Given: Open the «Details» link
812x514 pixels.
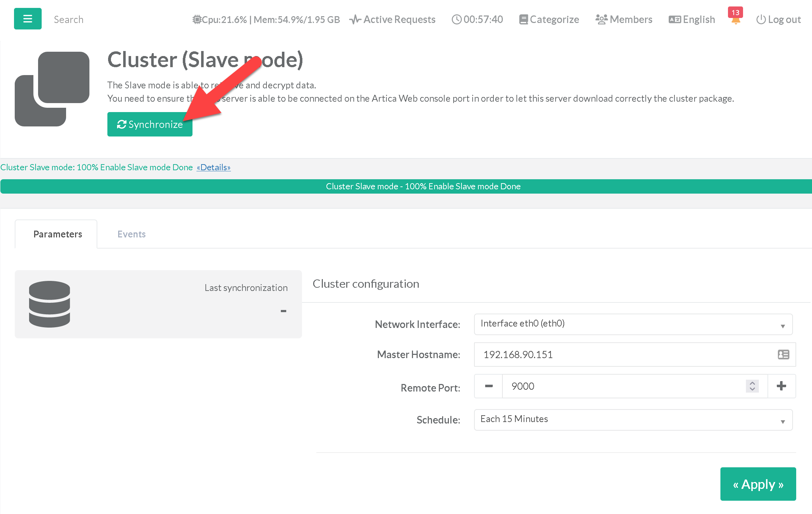Looking at the screenshot, I should pyautogui.click(x=213, y=167).
